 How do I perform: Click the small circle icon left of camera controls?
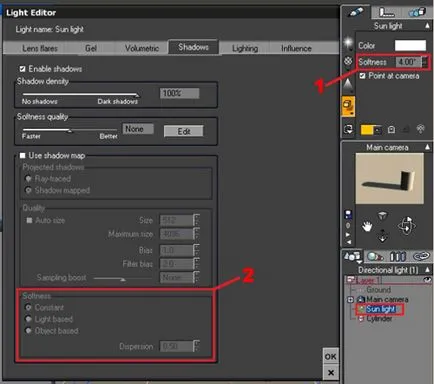click(x=348, y=226)
